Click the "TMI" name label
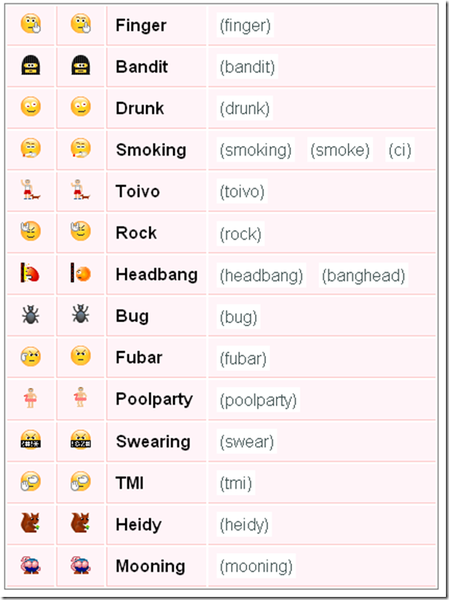 130,483
